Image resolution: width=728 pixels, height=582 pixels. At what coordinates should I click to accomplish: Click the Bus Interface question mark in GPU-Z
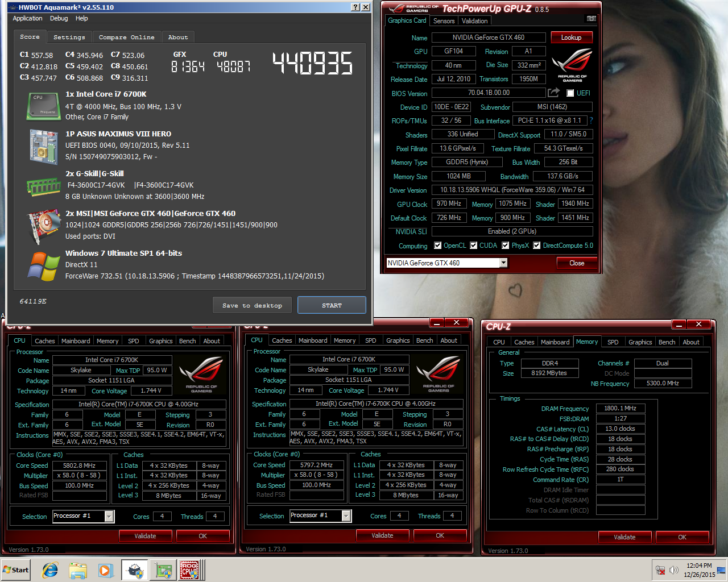pos(591,120)
